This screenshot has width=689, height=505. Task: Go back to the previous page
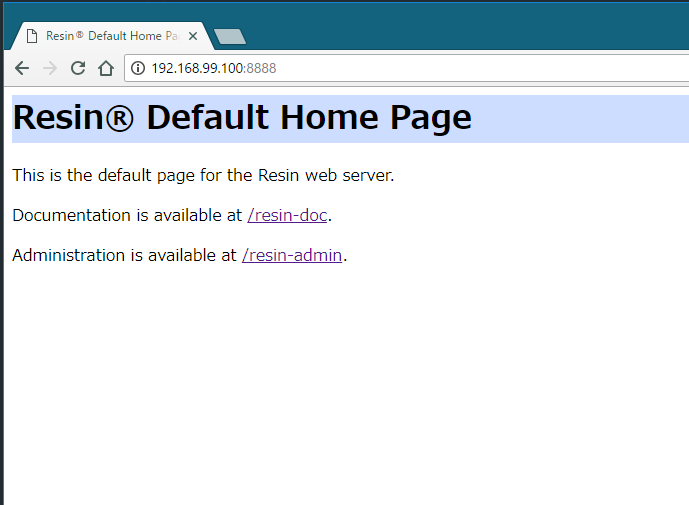click(22, 68)
